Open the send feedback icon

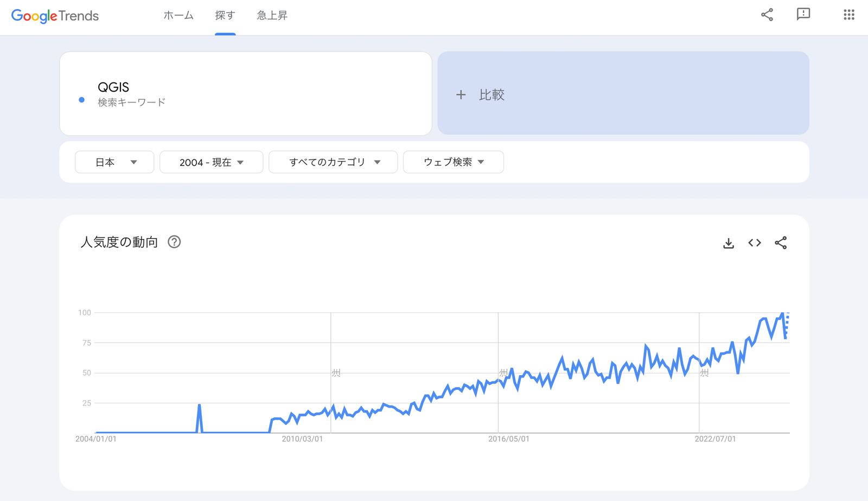803,15
